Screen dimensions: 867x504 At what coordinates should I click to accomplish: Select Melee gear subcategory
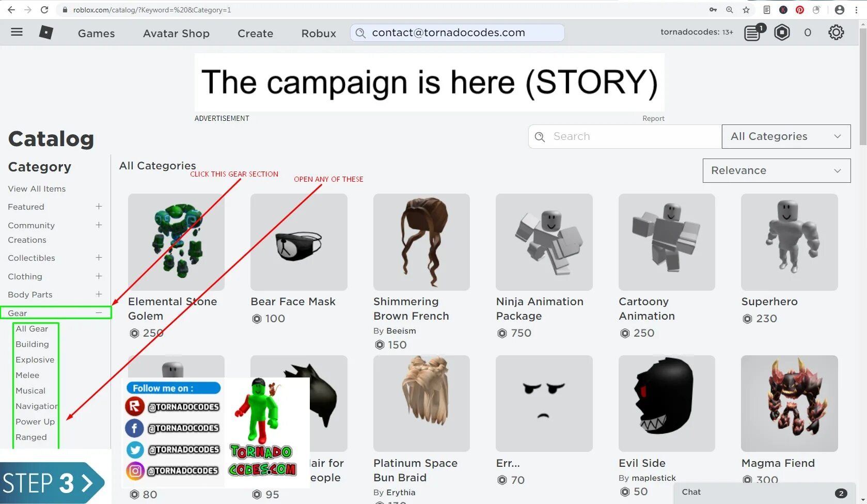pos(27,375)
